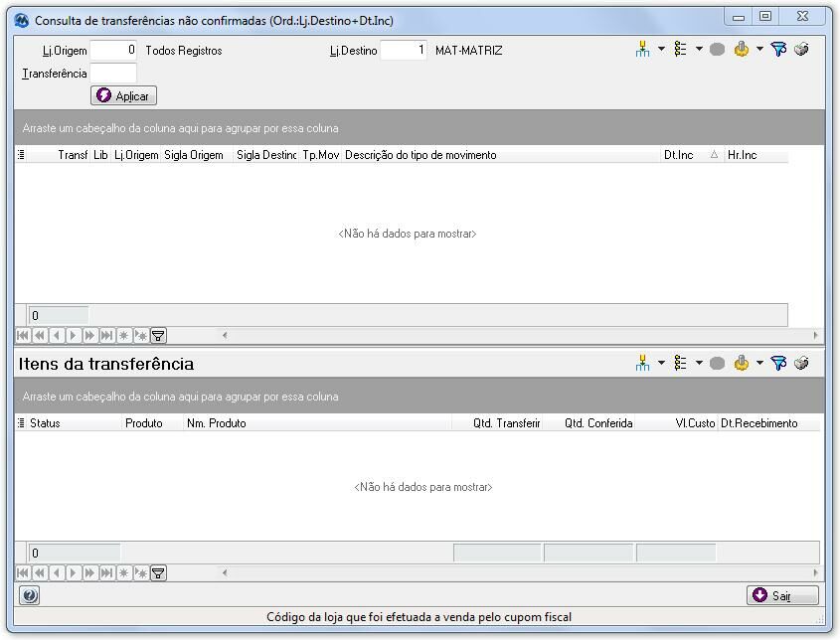Focus the Transferência input field
This screenshot has height=640, width=840.
pos(113,74)
